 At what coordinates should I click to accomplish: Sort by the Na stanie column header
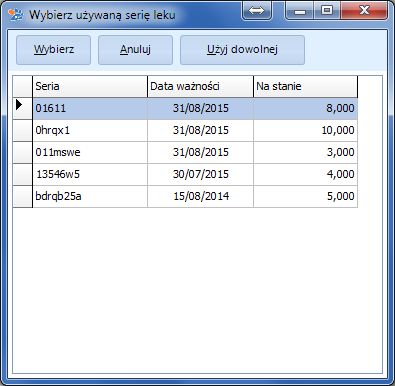coord(305,87)
